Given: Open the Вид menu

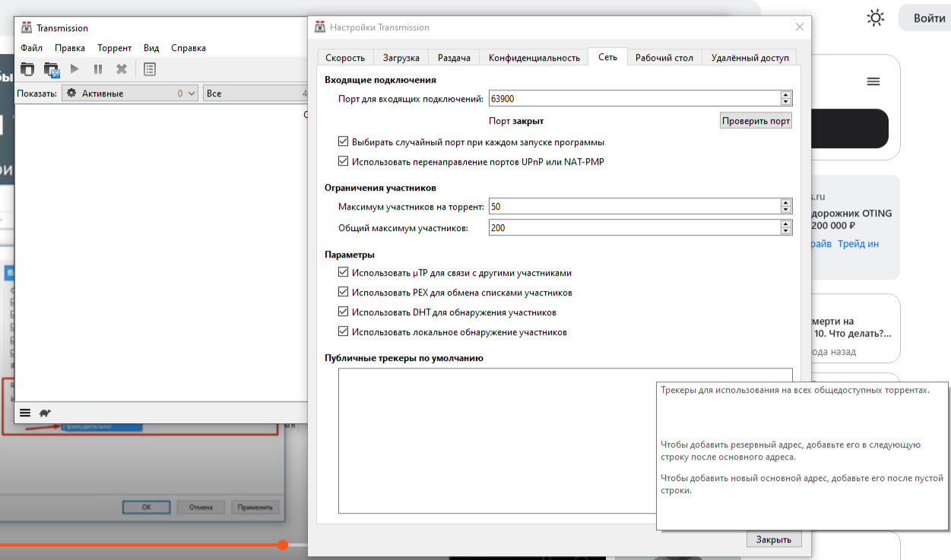Looking at the screenshot, I should pyautogui.click(x=151, y=48).
